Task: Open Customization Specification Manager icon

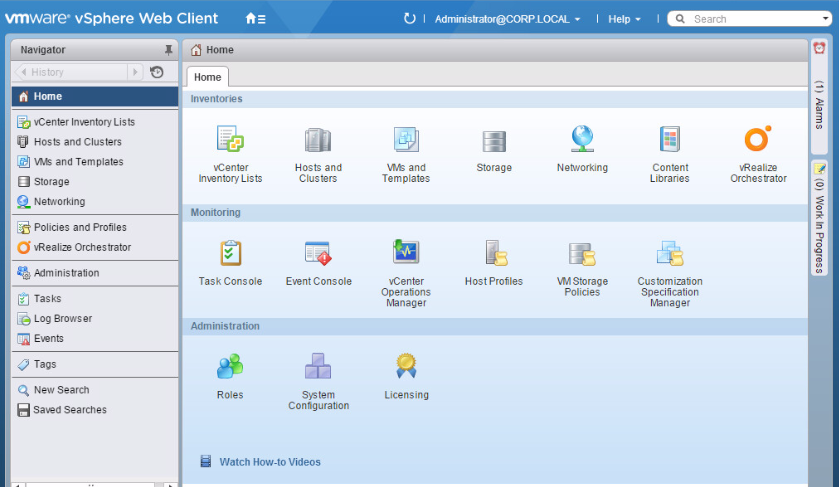Action: coord(670,254)
